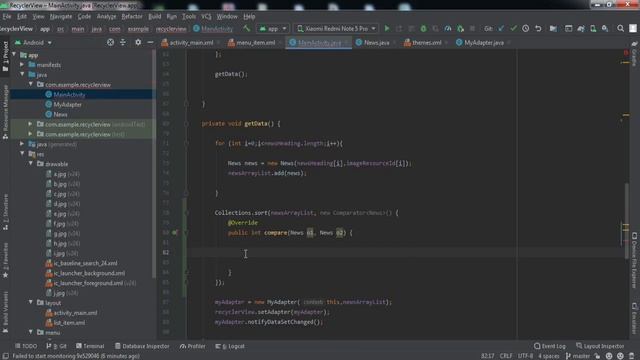Open Project panel settings gear

coord(138,42)
